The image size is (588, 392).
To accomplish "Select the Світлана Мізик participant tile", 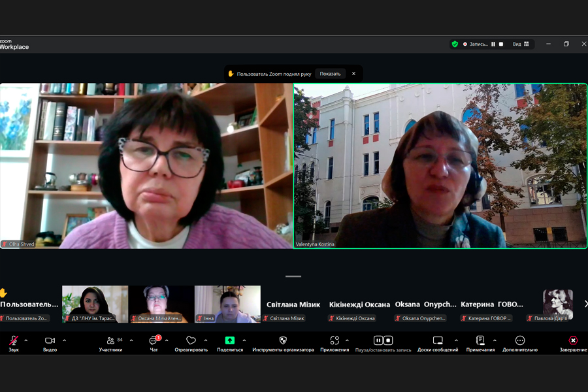I will point(293,304).
